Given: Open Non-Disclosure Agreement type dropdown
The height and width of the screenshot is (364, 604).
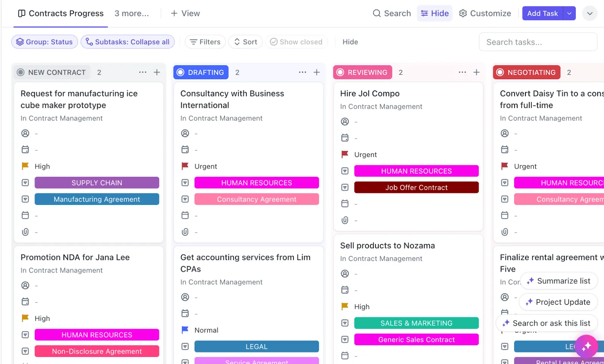Looking at the screenshot, I should (x=97, y=351).
